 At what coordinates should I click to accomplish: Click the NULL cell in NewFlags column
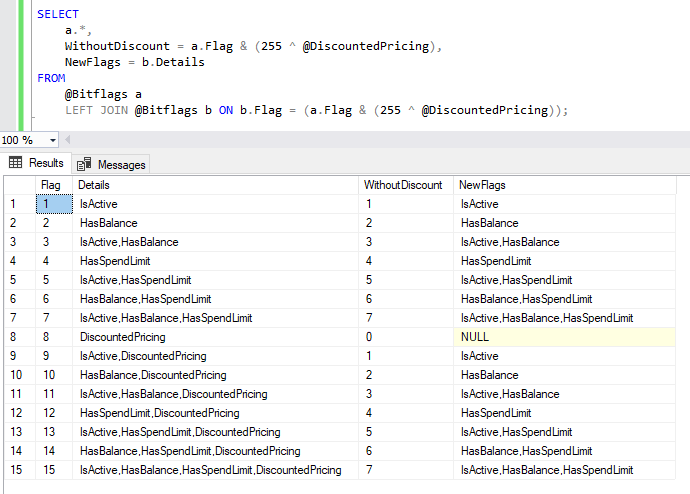click(x=565, y=337)
